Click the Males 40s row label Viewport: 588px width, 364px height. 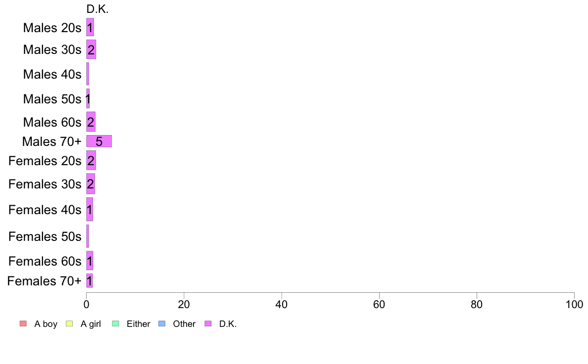click(52, 74)
